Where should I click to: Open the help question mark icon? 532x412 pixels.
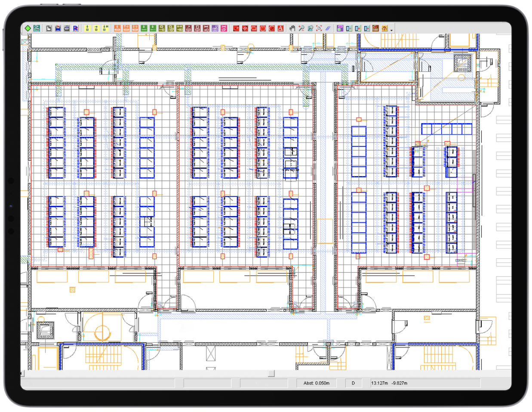[384, 28]
